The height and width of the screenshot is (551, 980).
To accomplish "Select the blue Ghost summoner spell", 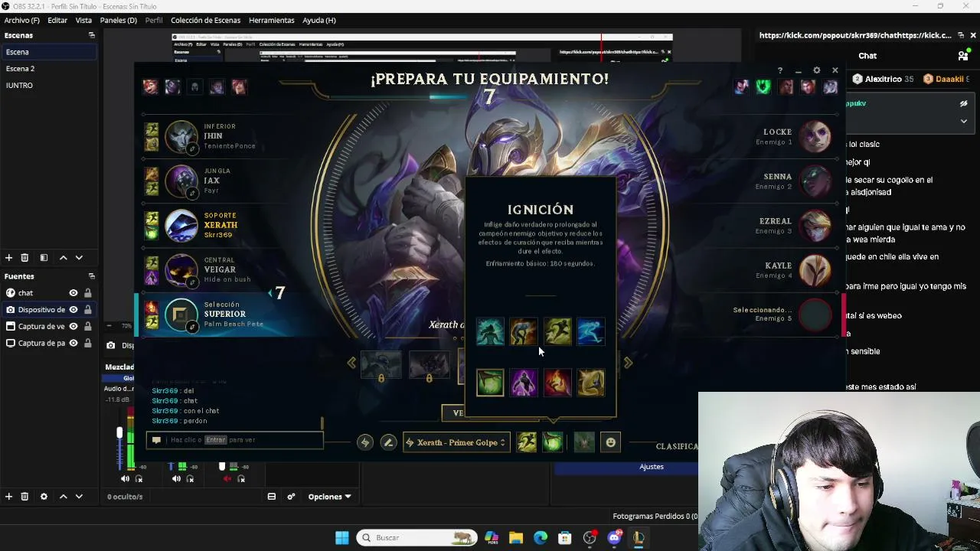I will (x=591, y=331).
